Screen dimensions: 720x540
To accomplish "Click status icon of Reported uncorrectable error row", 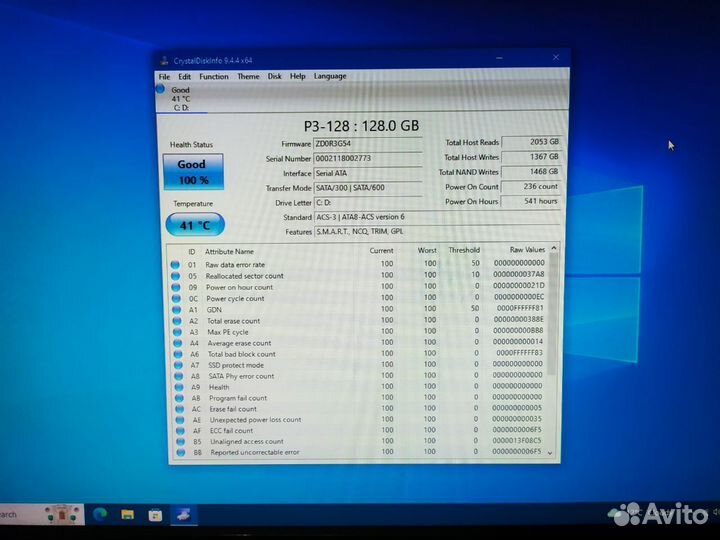I will 181,452.
